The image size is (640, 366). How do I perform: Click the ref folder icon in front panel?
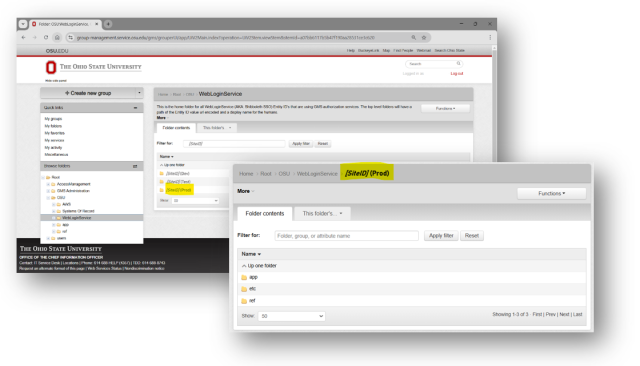pos(244,301)
